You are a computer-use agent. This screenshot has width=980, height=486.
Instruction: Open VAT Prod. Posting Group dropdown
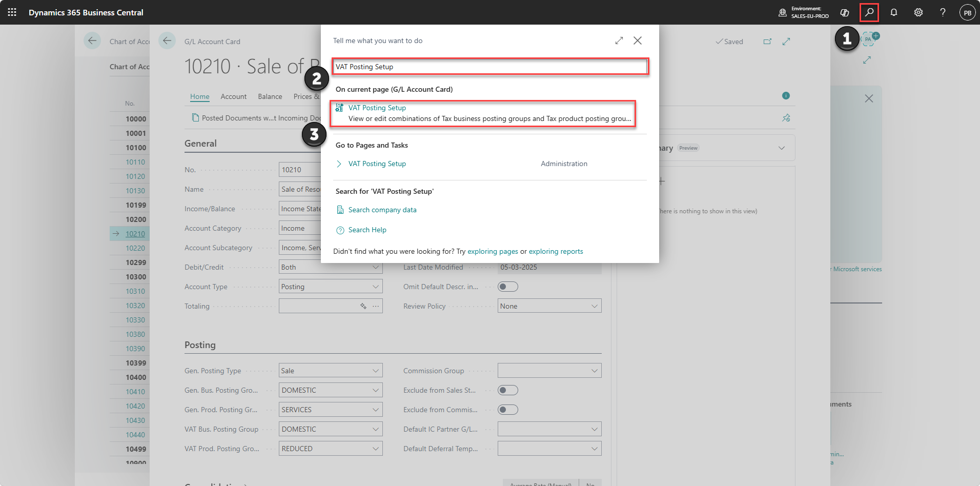point(375,449)
